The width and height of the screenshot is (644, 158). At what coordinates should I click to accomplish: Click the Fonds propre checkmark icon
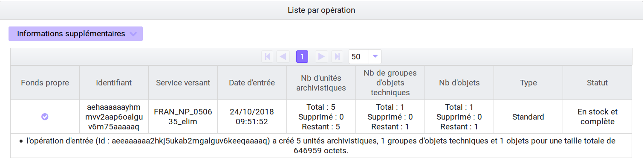45,117
